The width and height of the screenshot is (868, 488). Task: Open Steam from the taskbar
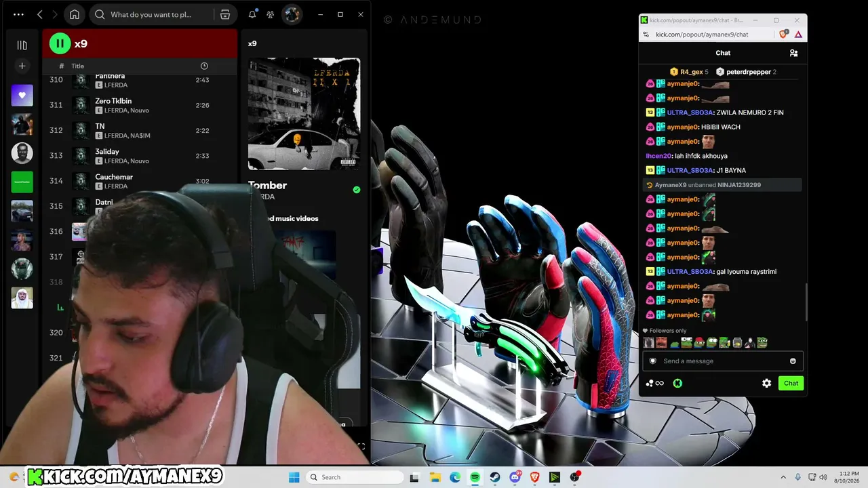(x=495, y=477)
